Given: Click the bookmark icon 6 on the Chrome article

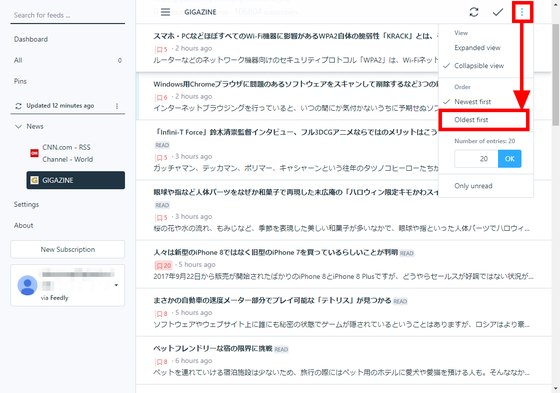Looking at the screenshot, I should 161,97.
